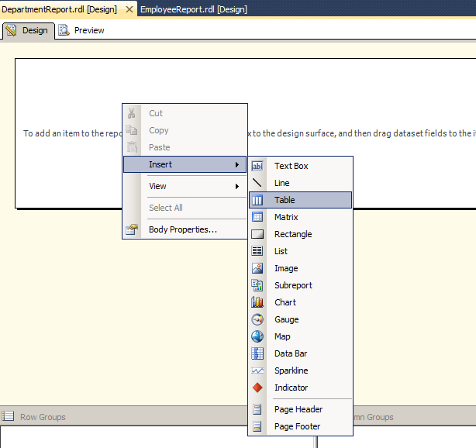Open the View menu entry
The width and height of the screenshot is (476, 448).
pyautogui.click(x=185, y=186)
